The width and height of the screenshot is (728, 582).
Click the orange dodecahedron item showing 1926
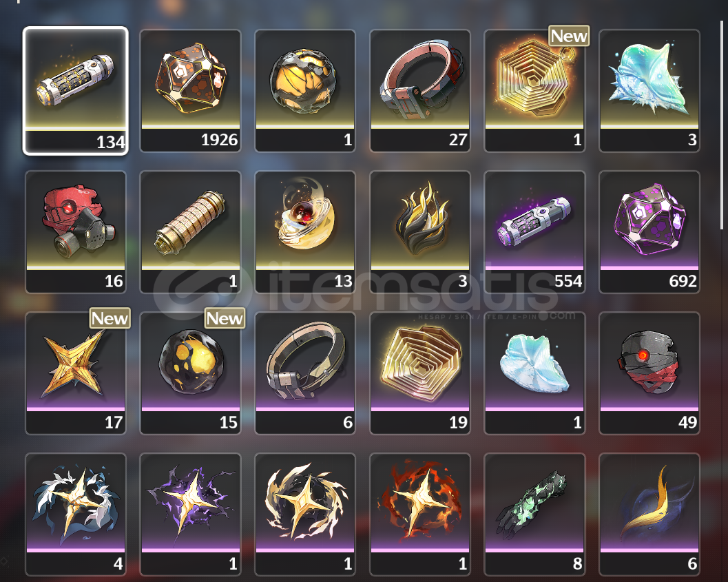[x=190, y=90]
